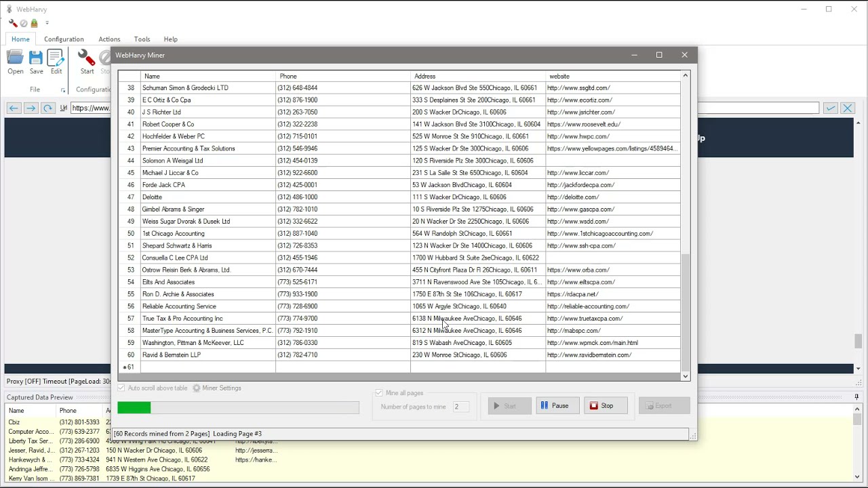The height and width of the screenshot is (488, 868).
Task: Stop the mining process
Action: [x=606, y=406]
